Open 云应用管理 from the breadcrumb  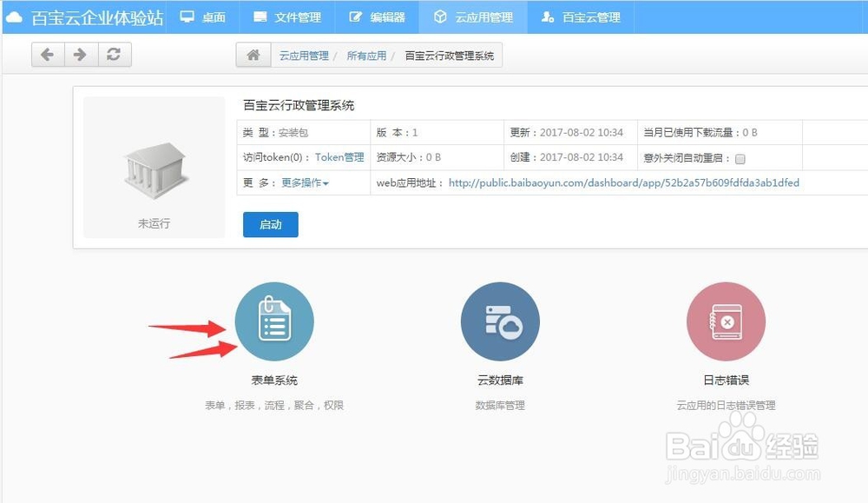pyautogui.click(x=304, y=55)
